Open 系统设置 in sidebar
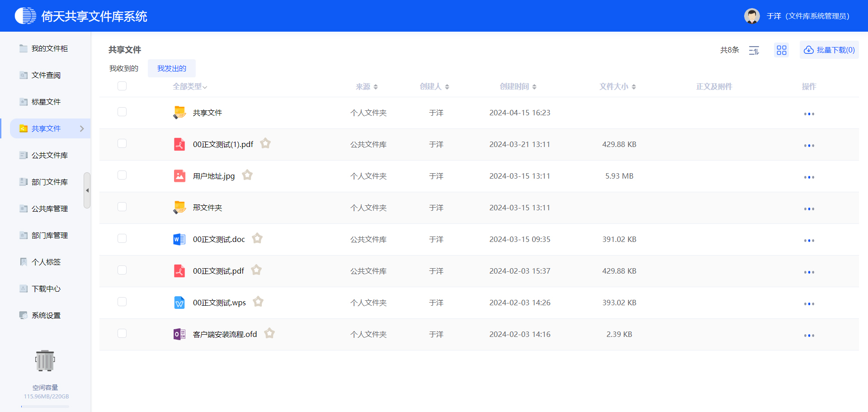 click(46, 315)
